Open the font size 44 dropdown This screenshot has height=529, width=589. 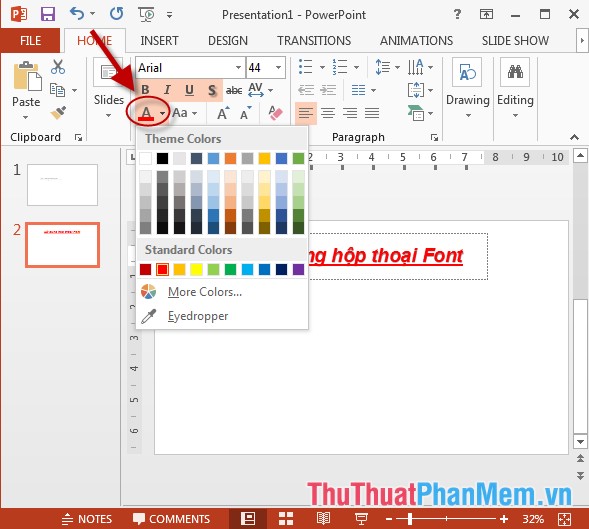(x=278, y=68)
